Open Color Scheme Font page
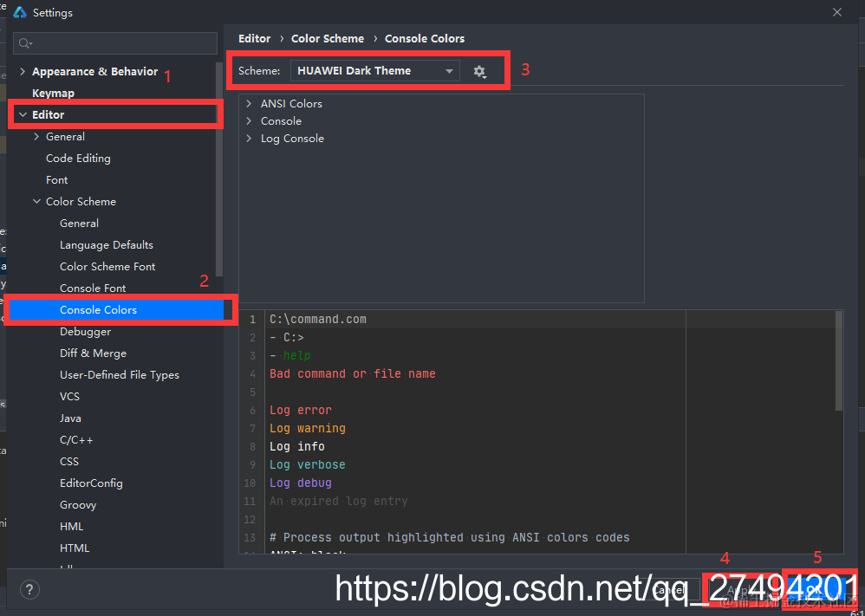The width and height of the screenshot is (865, 616). tap(107, 266)
